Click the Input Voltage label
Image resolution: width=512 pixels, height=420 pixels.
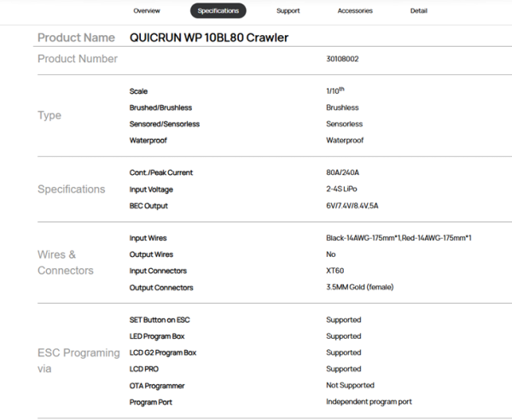(151, 190)
